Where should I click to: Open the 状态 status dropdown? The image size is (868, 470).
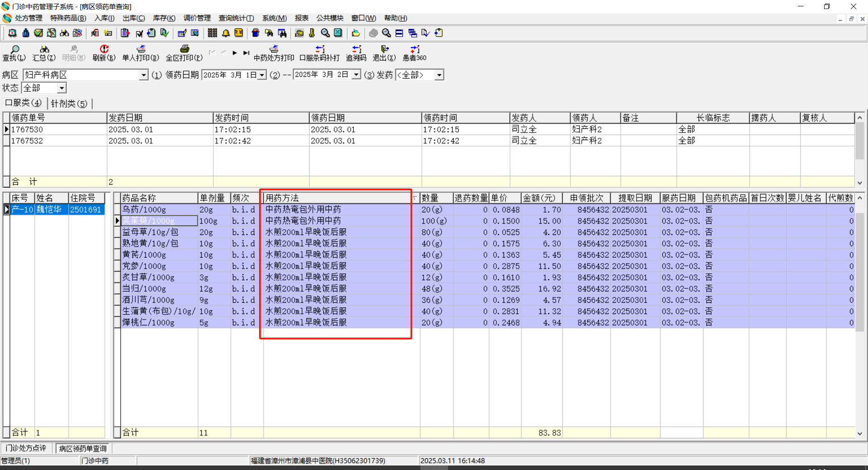pyautogui.click(x=62, y=88)
